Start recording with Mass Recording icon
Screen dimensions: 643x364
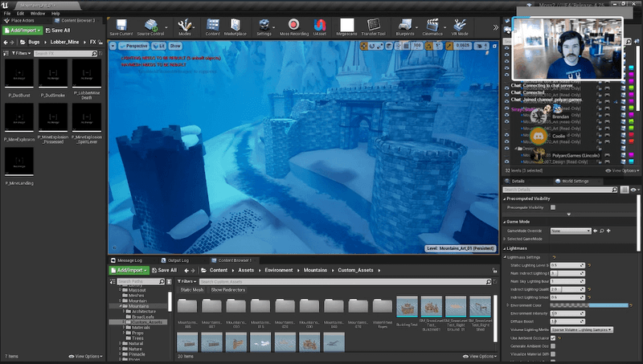[x=294, y=26]
